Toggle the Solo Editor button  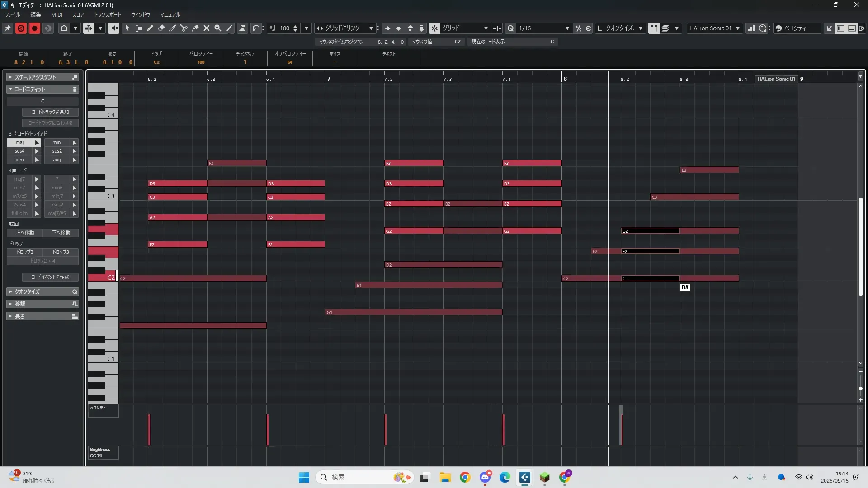(21, 28)
